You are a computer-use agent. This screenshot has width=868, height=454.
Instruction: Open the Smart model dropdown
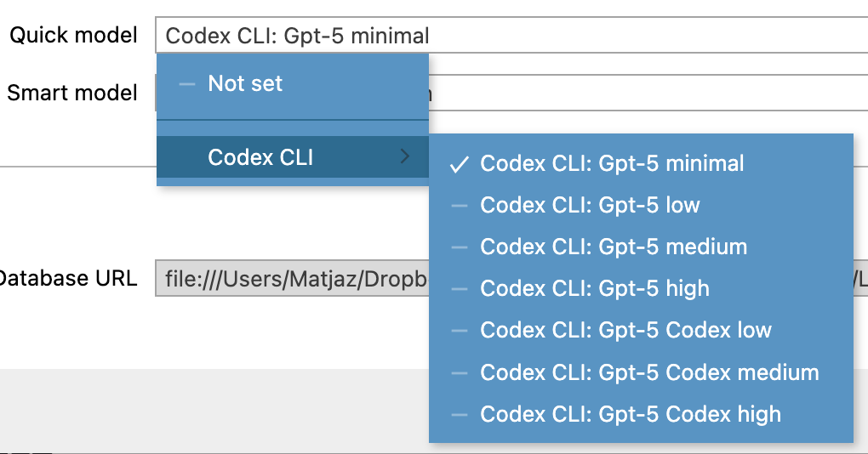click(x=647, y=93)
